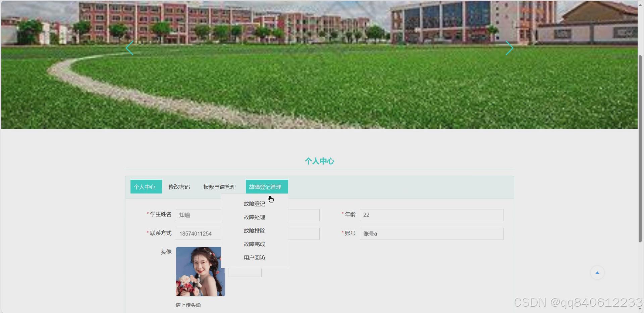
Task: Open 报修申请管理 menu tab
Action: [x=219, y=187]
